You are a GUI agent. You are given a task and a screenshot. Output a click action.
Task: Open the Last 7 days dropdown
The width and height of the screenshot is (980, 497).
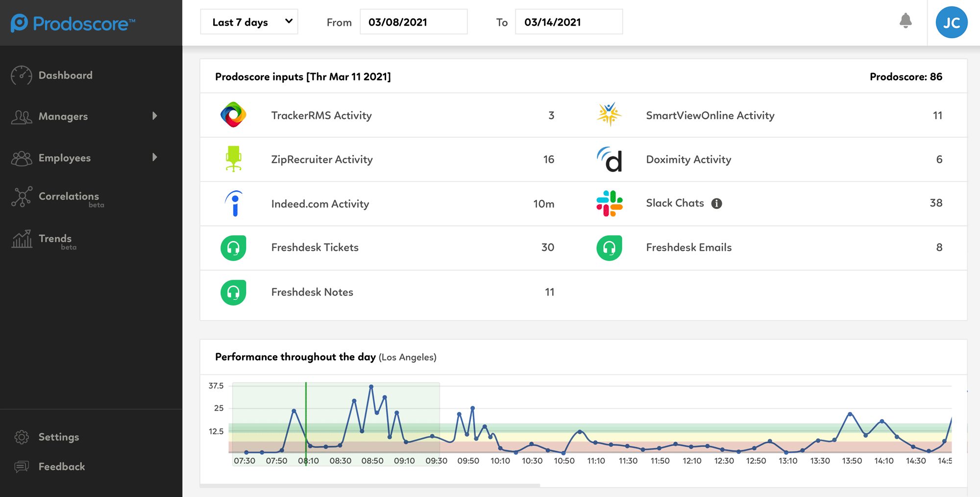pos(249,22)
